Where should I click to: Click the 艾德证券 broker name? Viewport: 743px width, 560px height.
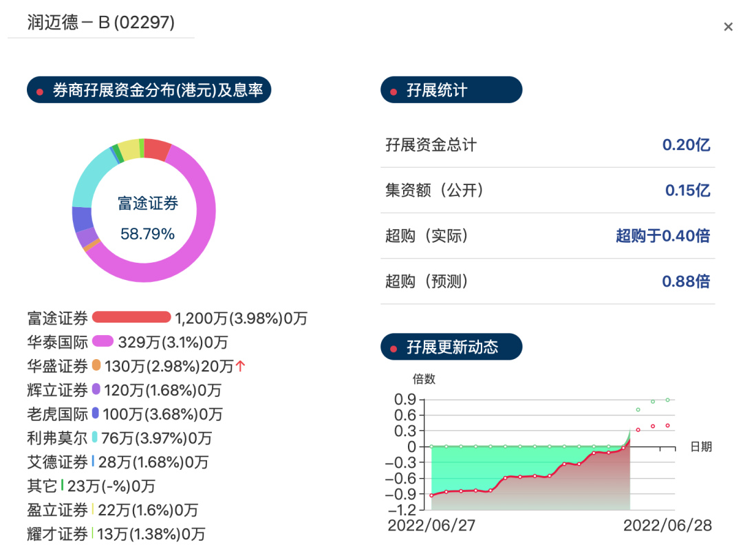[x=57, y=462]
